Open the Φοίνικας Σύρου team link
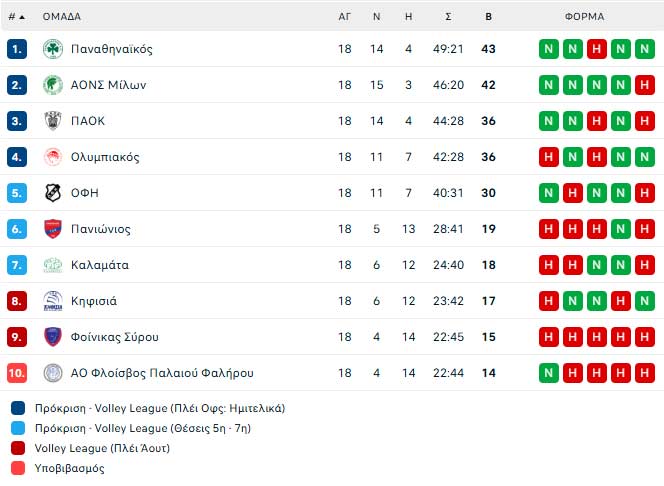The height and width of the screenshot is (486, 664). [115, 337]
